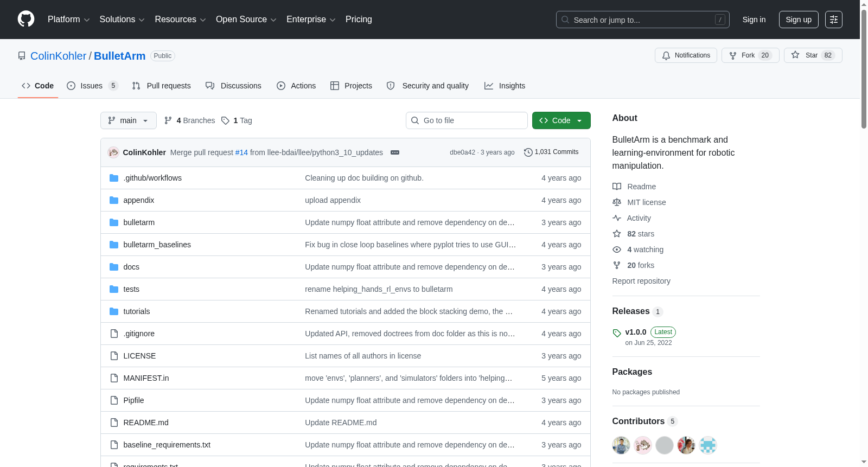
Task: Click the Pipfile file icon
Action: coord(114,400)
